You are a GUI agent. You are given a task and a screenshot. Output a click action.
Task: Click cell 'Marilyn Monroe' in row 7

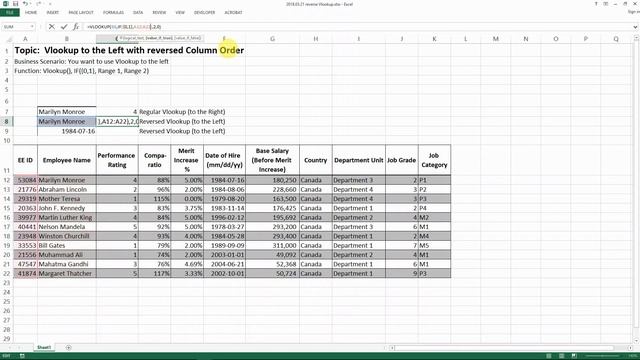(67, 111)
